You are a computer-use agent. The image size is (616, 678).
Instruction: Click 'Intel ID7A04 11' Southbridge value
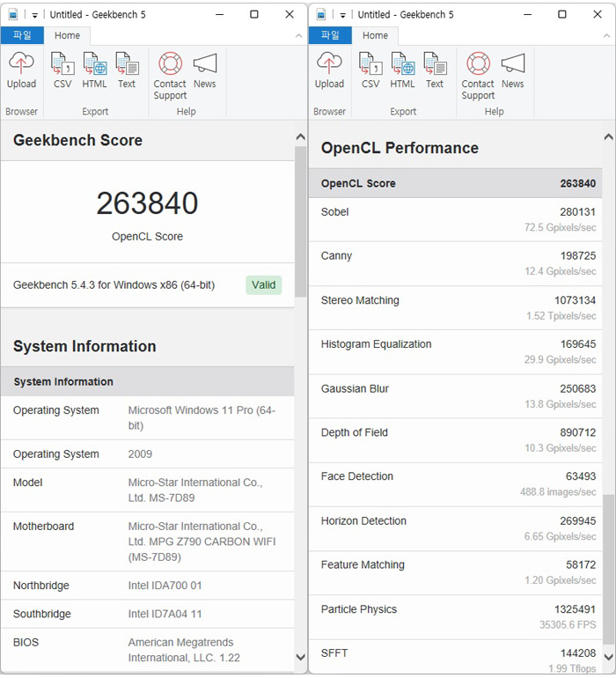click(x=165, y=614)
